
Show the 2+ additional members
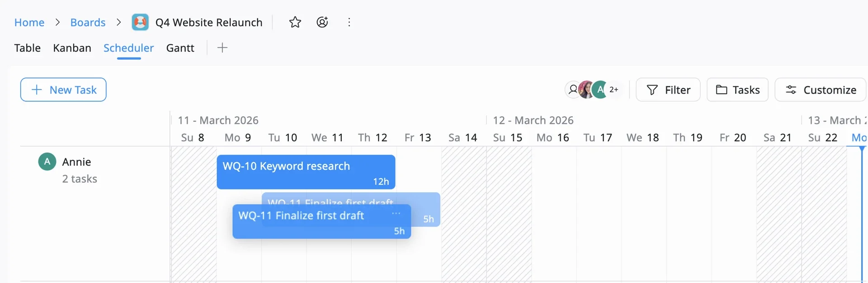coord(614,90)
